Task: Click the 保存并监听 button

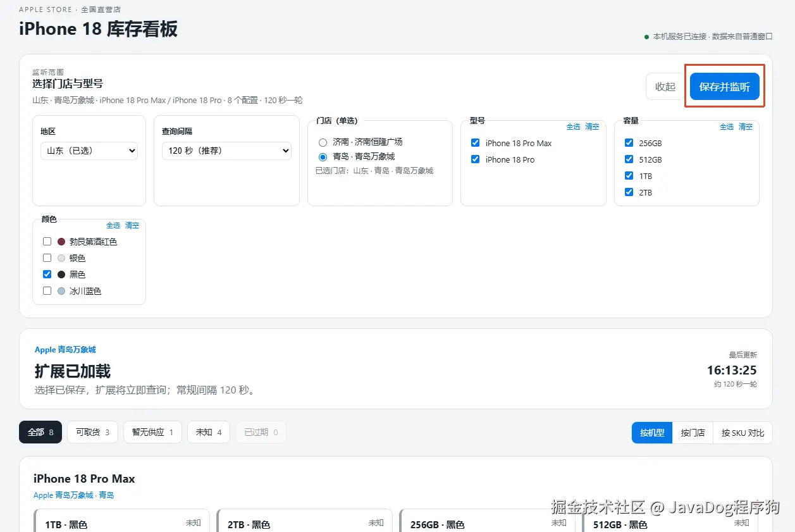Action: [725, 87]
